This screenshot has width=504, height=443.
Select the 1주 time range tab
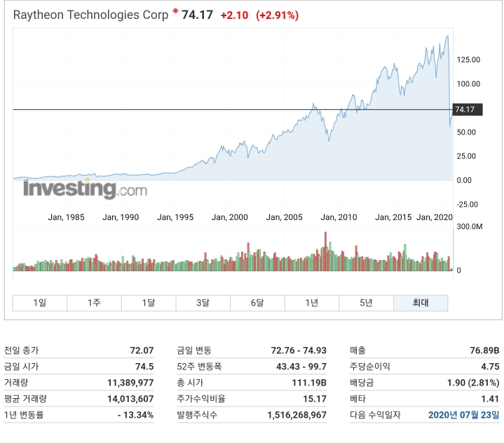coord(94,303)
